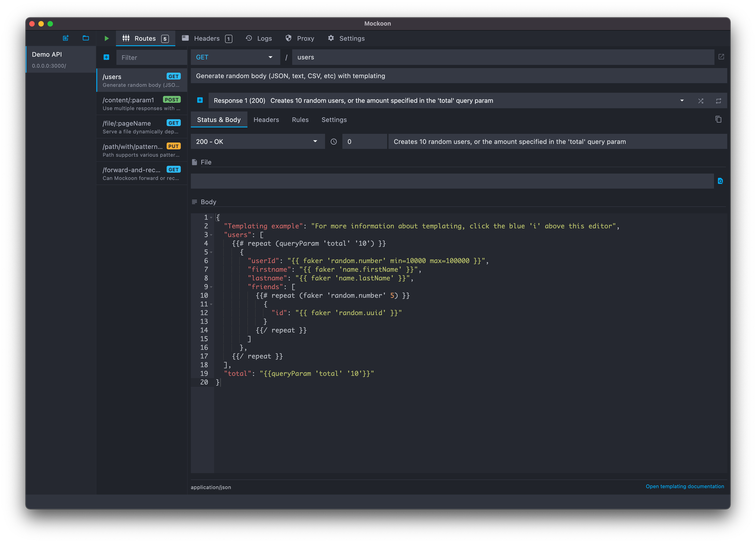
Task: Click the Settings gear icon
Action: pos(331,38)
